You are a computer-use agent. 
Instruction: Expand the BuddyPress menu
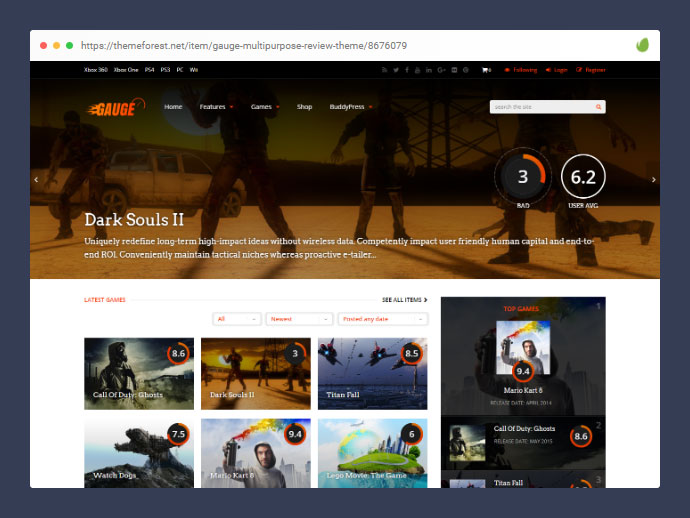[351, 107]
